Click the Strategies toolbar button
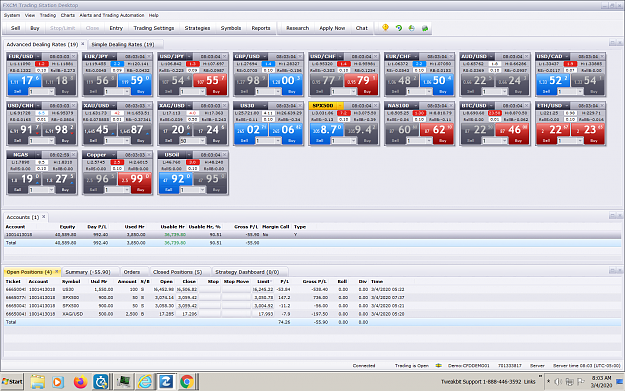 197,28
